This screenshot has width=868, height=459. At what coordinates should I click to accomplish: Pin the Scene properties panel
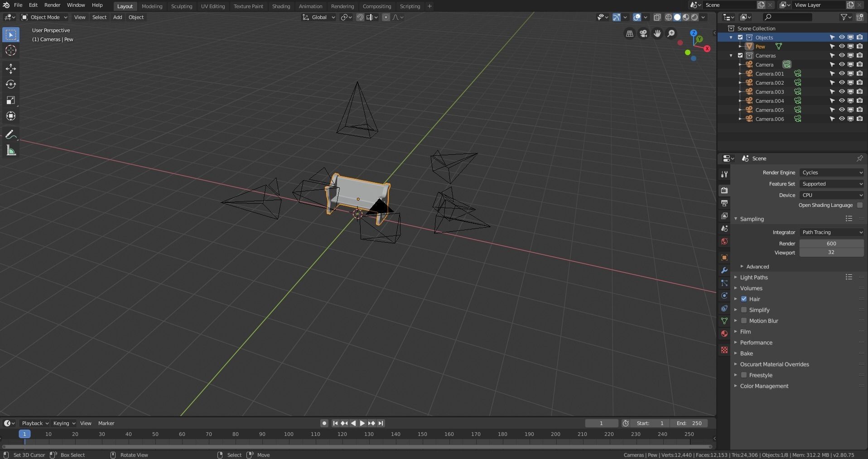coord(860,158)
